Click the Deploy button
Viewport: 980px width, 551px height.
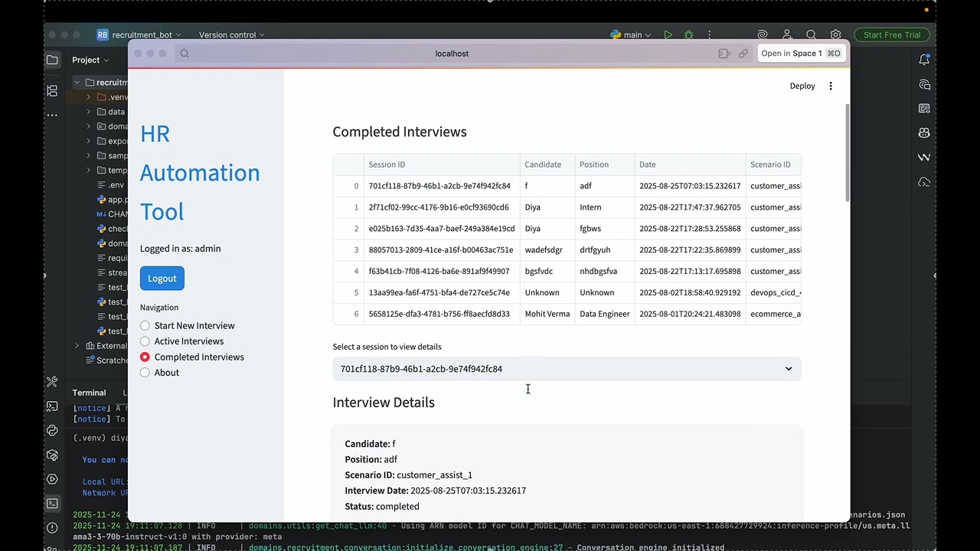click(802, 86)
